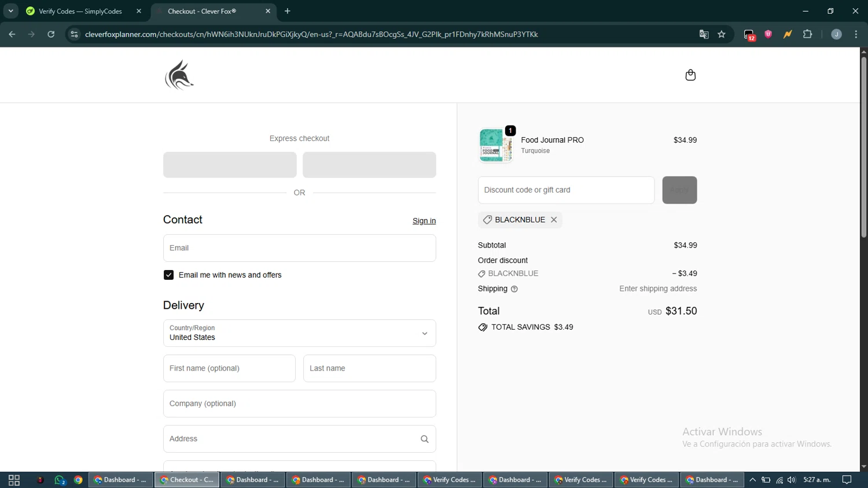Open the pink shield extension
This screenshot has height=488, width=868.
(x=768, y=34)
